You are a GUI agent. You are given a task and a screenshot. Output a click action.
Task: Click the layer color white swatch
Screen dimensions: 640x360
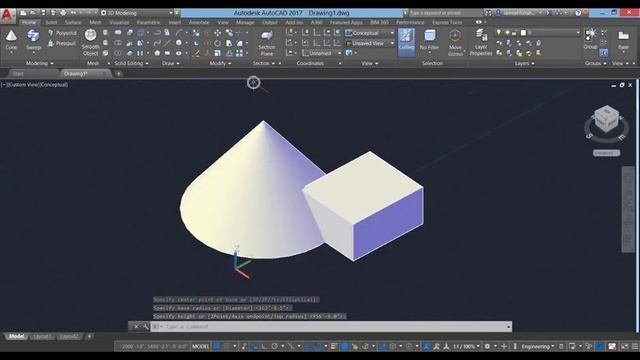(x=523, y=33)
